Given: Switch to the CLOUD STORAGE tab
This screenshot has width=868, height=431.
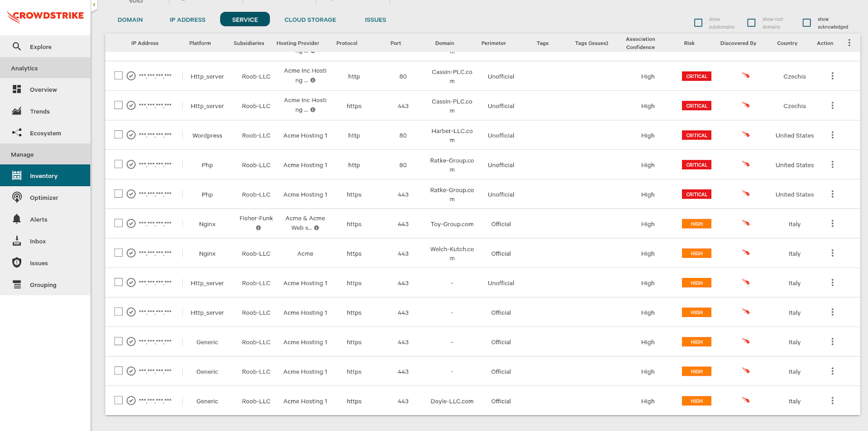Looking at the screenshot, I should click(310, 20).
